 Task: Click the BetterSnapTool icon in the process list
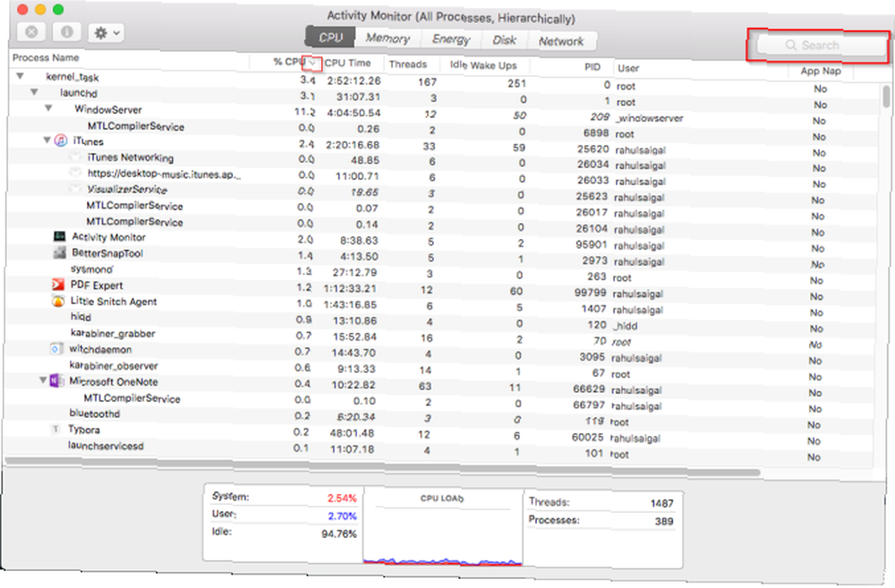[x=59, y=252]
